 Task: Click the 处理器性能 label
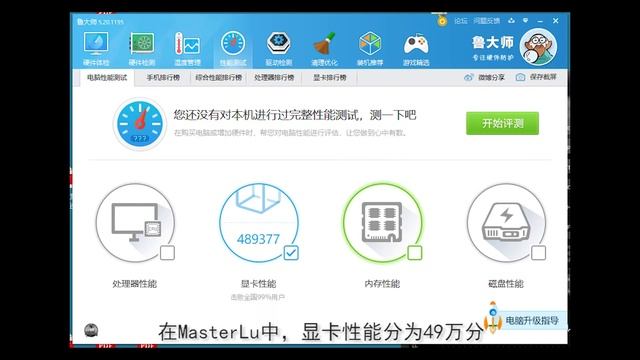point(134,284)
